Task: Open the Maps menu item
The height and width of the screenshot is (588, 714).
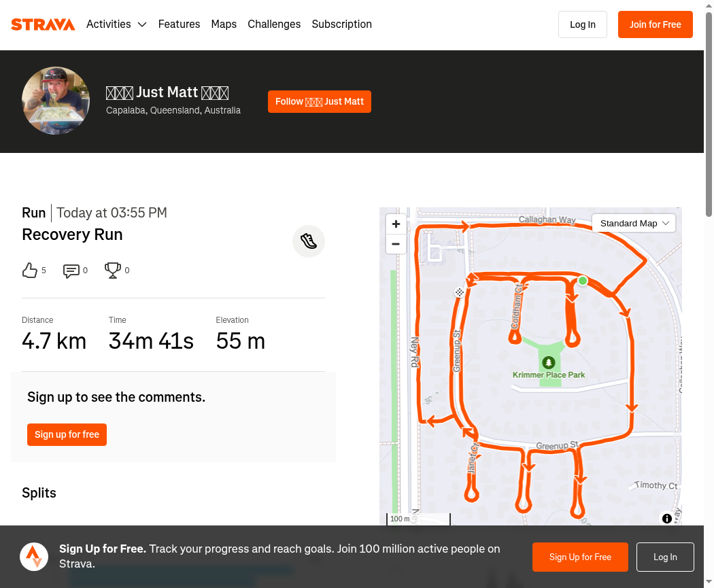Action: [224, 24]
